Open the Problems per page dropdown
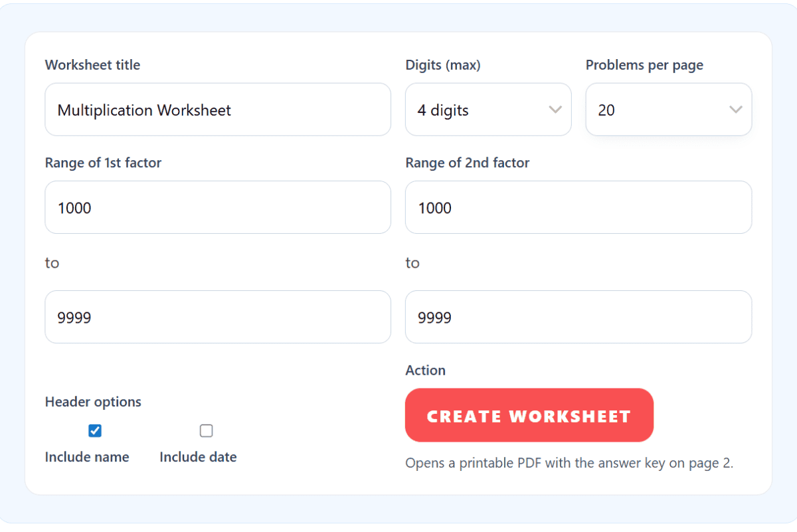This screenshot has height=532, width=797. (667, 110)
